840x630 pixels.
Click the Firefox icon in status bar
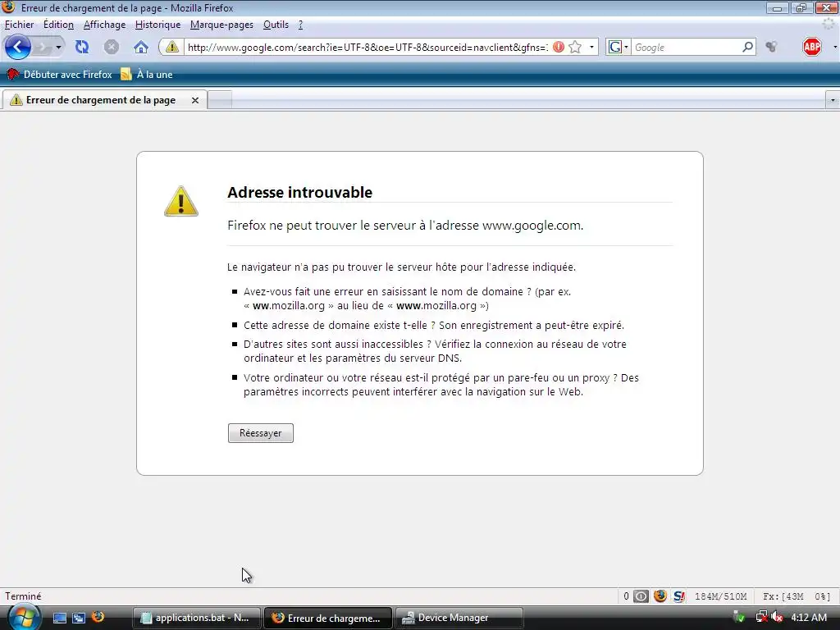pos(660,596)
